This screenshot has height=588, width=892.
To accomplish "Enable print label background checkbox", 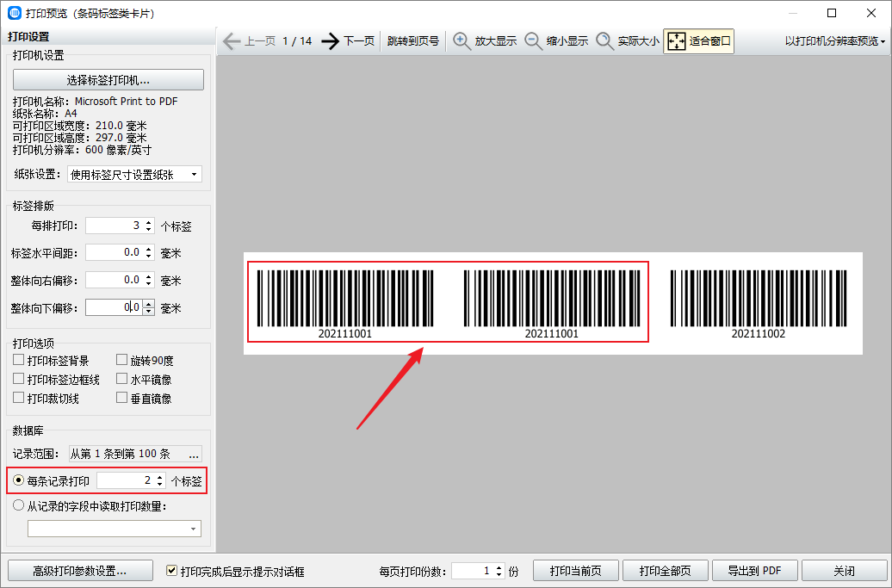I will point(19,361).
